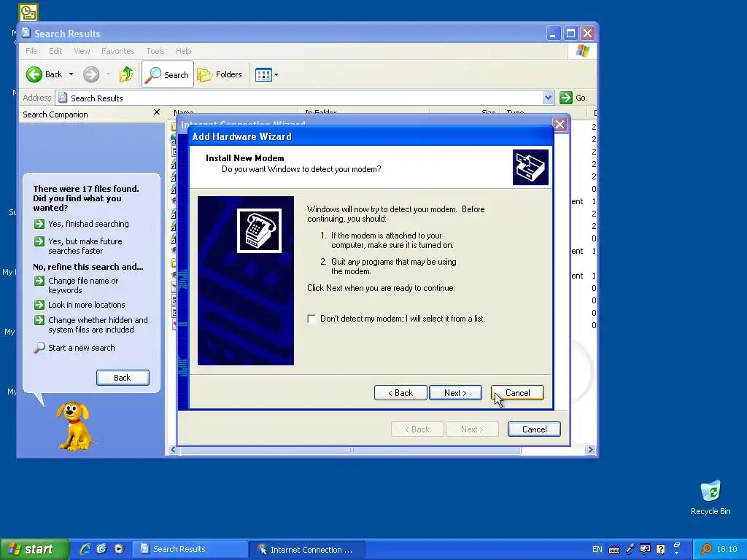Toggle the Folders toolbar button
747x560 pixels.
[x=220, y=74]
